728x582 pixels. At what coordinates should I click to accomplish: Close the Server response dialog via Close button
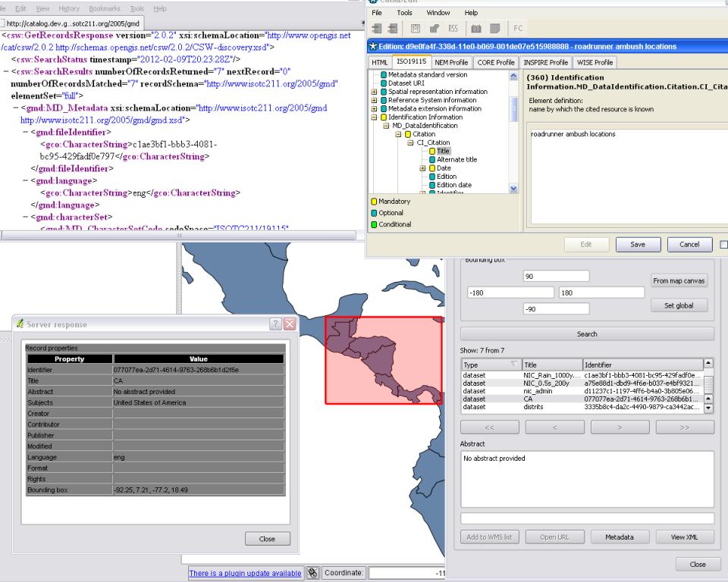pos(267,539)
